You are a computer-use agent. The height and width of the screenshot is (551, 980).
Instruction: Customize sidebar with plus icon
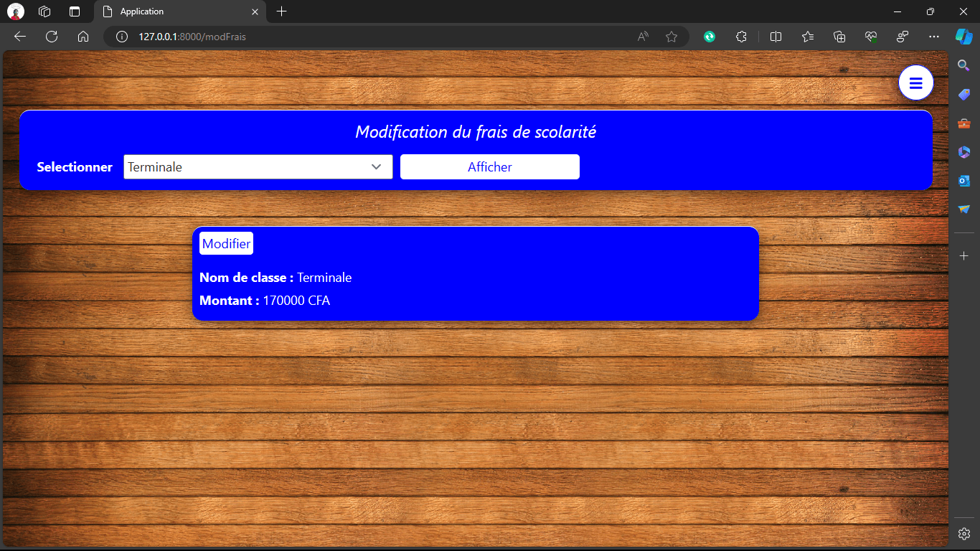964,256
